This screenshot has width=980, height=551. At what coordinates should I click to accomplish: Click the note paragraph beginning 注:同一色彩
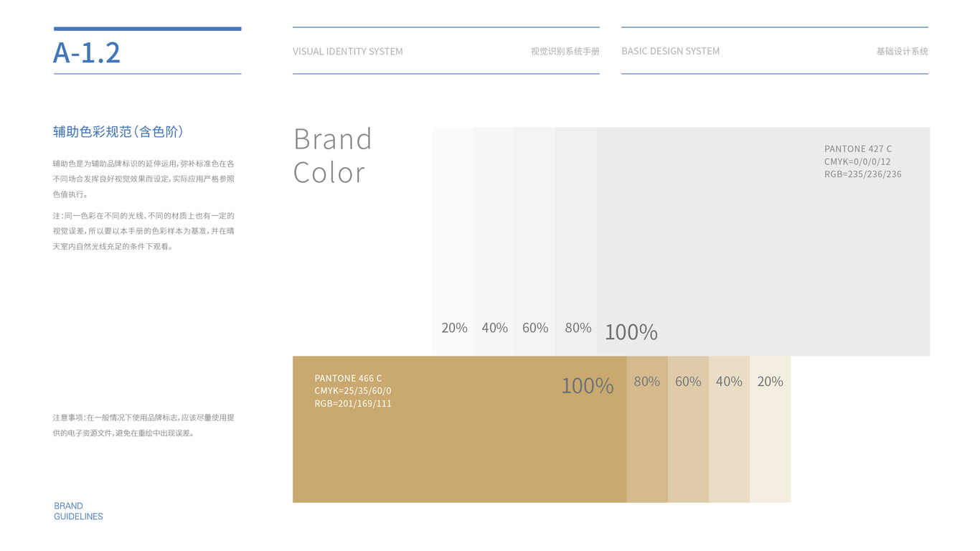click(x=143, y=231)
